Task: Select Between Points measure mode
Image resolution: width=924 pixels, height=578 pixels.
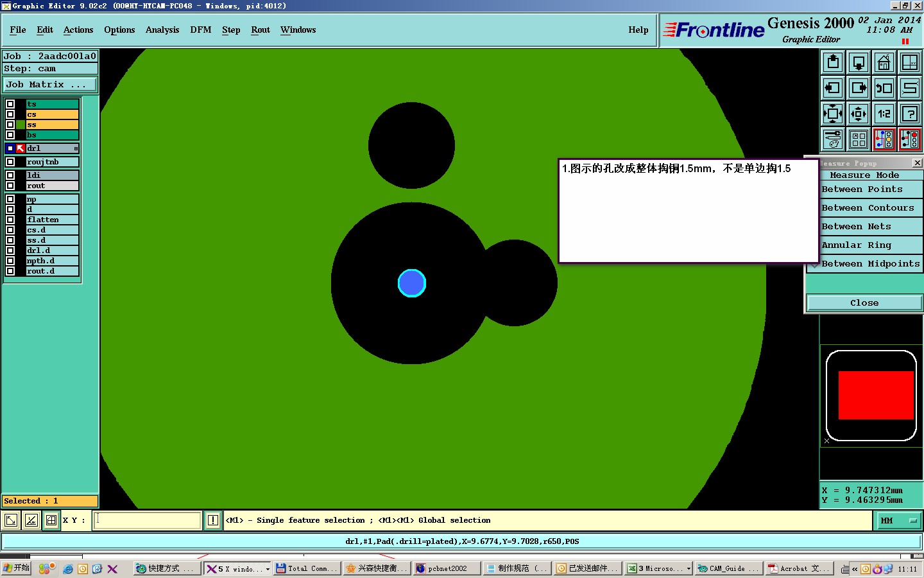Action: click(864, 189)
